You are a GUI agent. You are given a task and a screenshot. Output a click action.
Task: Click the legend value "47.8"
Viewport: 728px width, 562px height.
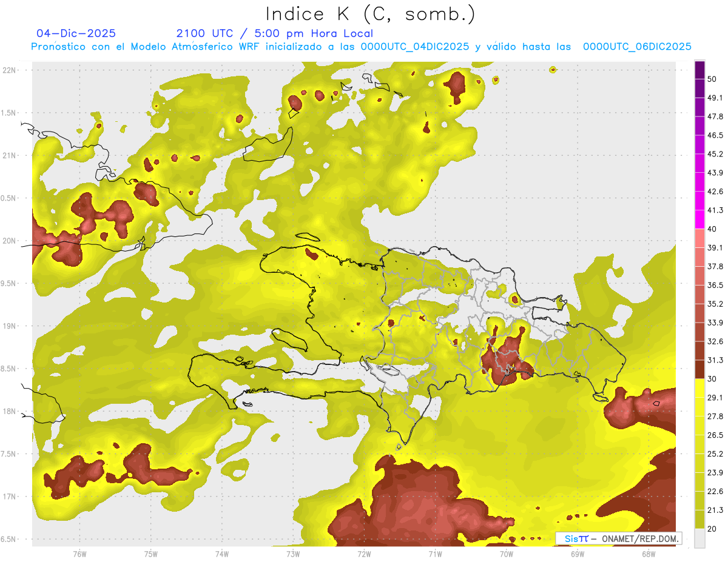pyautogui.click(x=715, y=116)
